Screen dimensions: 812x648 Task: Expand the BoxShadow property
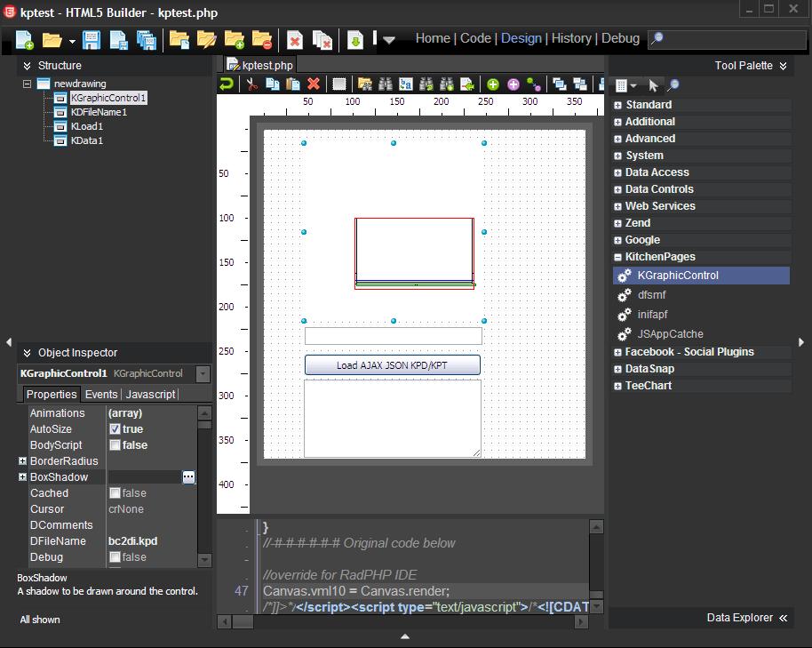pos(22,476)
